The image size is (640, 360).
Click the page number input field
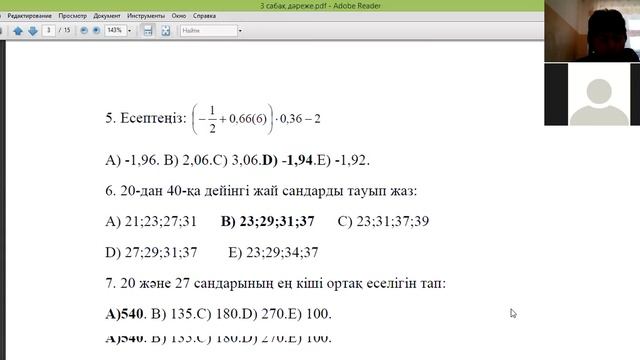click(49, 31)
